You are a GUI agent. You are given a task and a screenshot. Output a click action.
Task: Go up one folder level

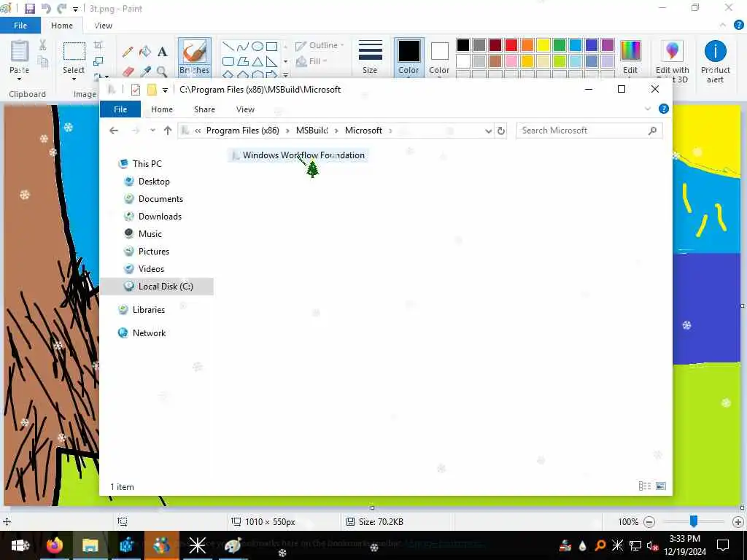pos(168,131)
